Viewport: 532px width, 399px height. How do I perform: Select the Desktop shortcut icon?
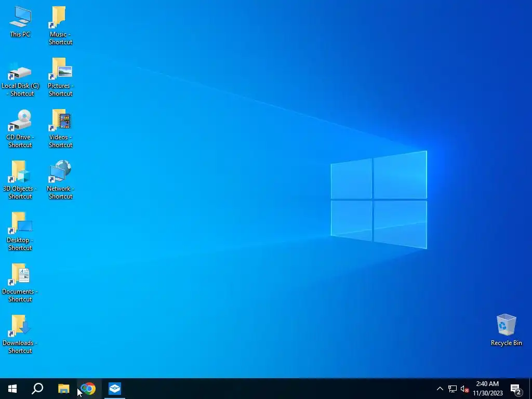click(x=20, y=232)
